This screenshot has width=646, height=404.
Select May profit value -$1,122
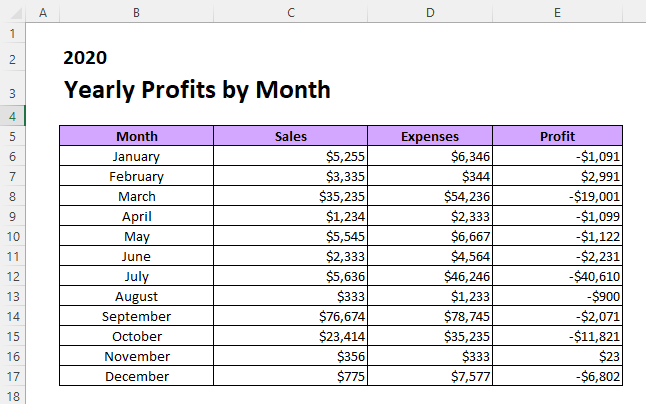[x=557, y=236]
